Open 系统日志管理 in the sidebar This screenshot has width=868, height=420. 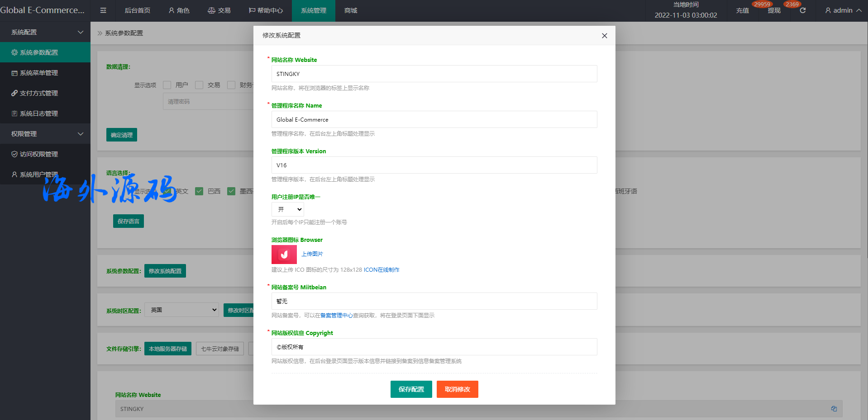point(39,113)
